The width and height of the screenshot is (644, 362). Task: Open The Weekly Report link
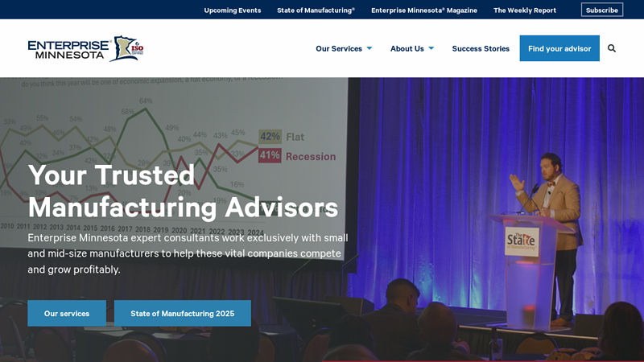click(524, 10)
